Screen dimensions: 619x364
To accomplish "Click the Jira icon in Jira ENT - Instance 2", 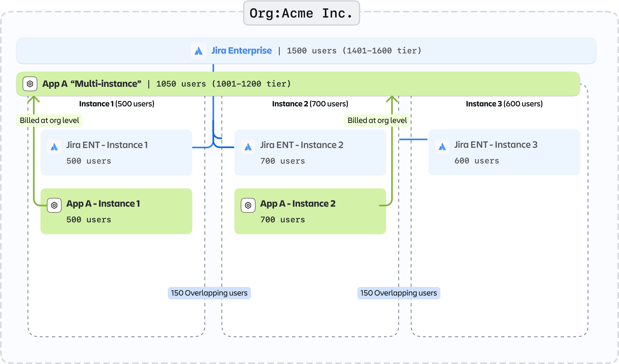I will [248, 147].
